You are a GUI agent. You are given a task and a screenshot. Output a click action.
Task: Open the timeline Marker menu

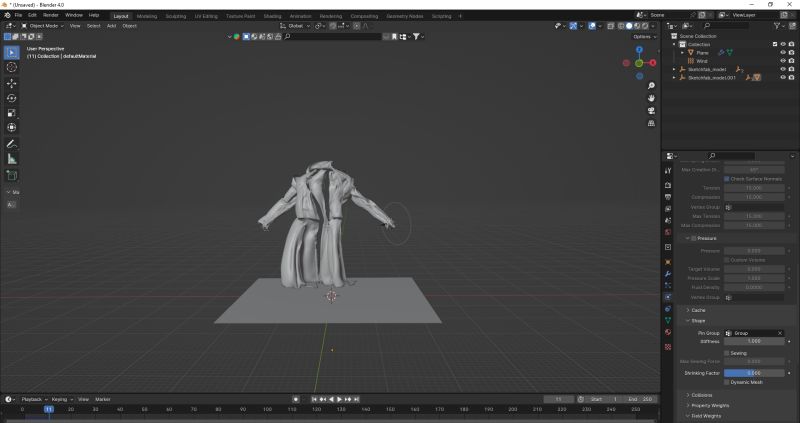pos(103,400)
